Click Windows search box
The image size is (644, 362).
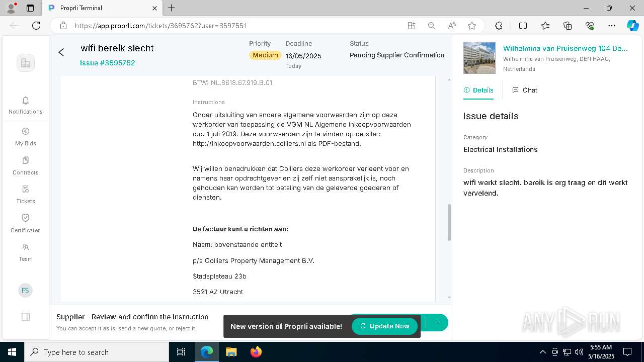pyautogui.click(x=97, y=352)
